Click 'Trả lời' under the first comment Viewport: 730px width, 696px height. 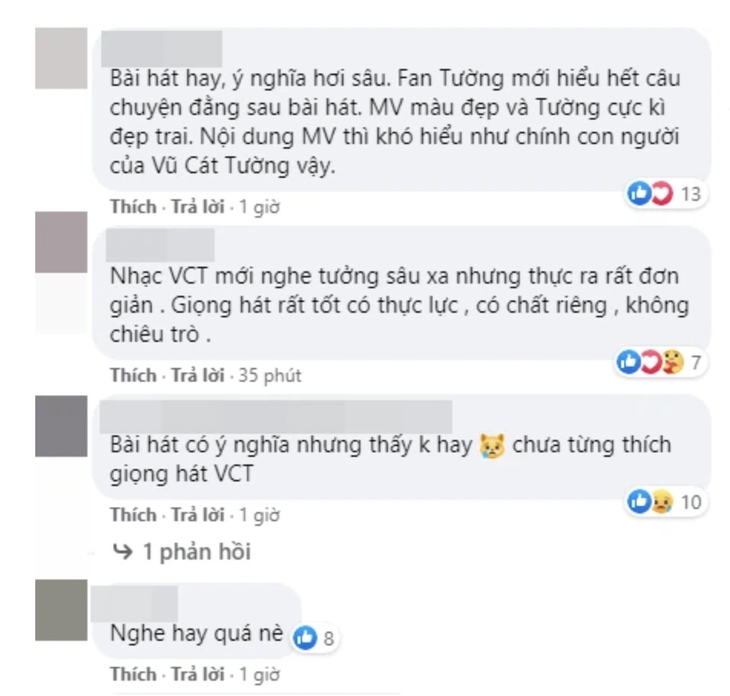click(198, 207)
